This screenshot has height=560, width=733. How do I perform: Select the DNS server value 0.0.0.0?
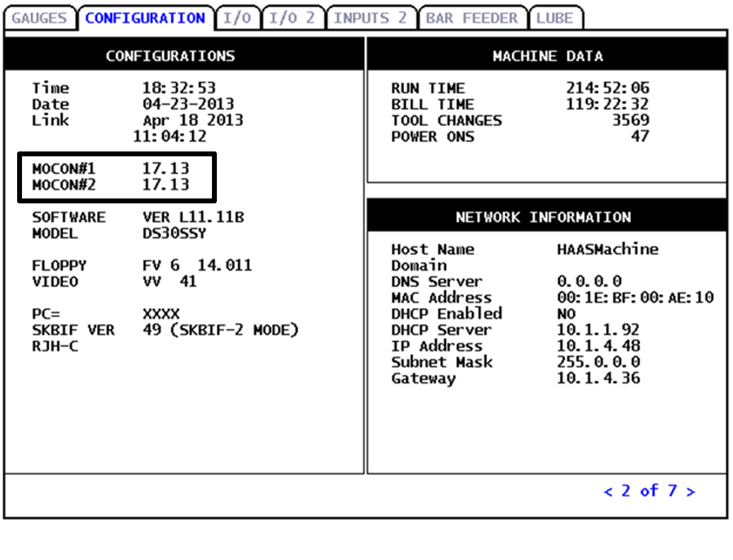coord(589,282)
